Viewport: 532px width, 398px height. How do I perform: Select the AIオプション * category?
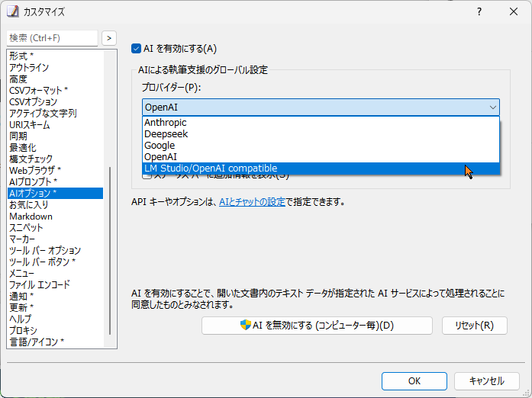[55, 193]
